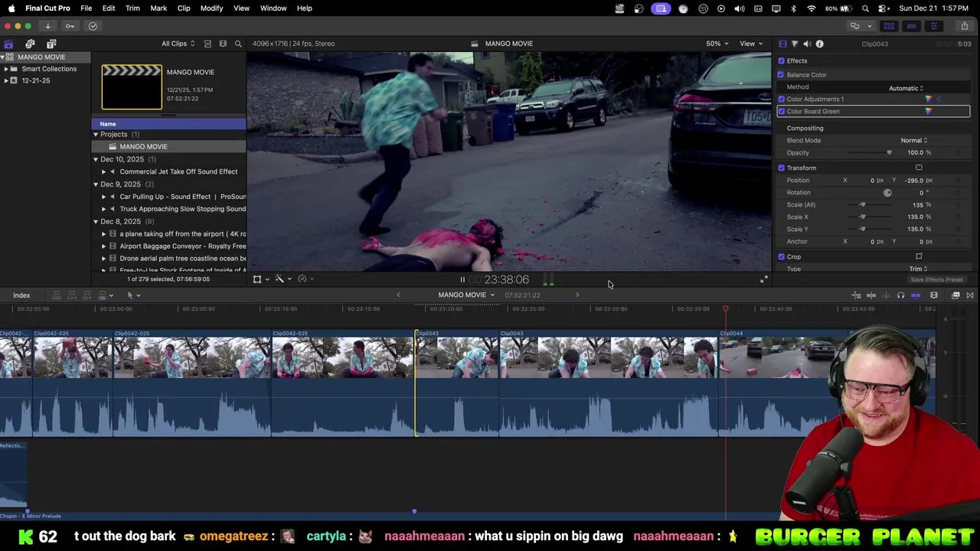Open the Audio inspector speaker icon
Screen dimensions: 980x551
click(x=807, y=44)
